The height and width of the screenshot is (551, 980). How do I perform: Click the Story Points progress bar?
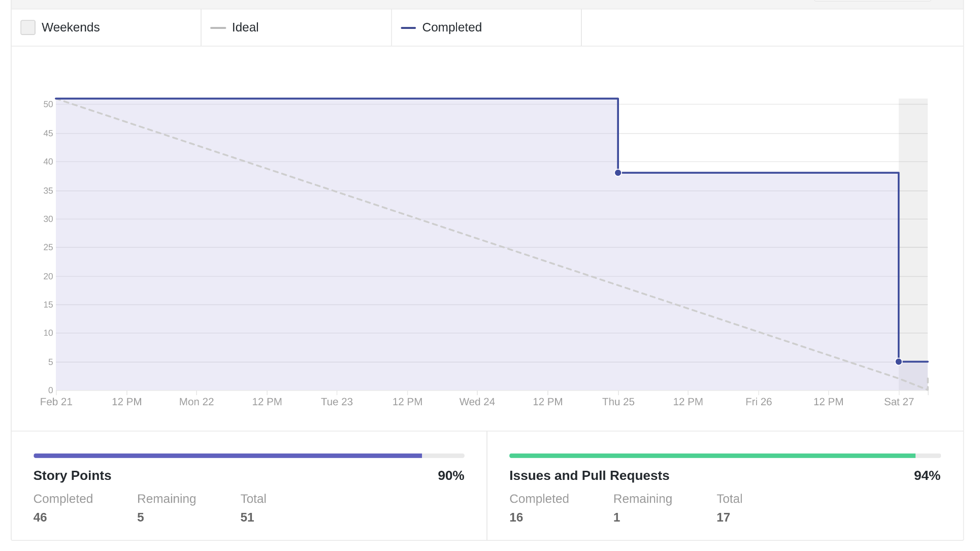click(249, 456)
